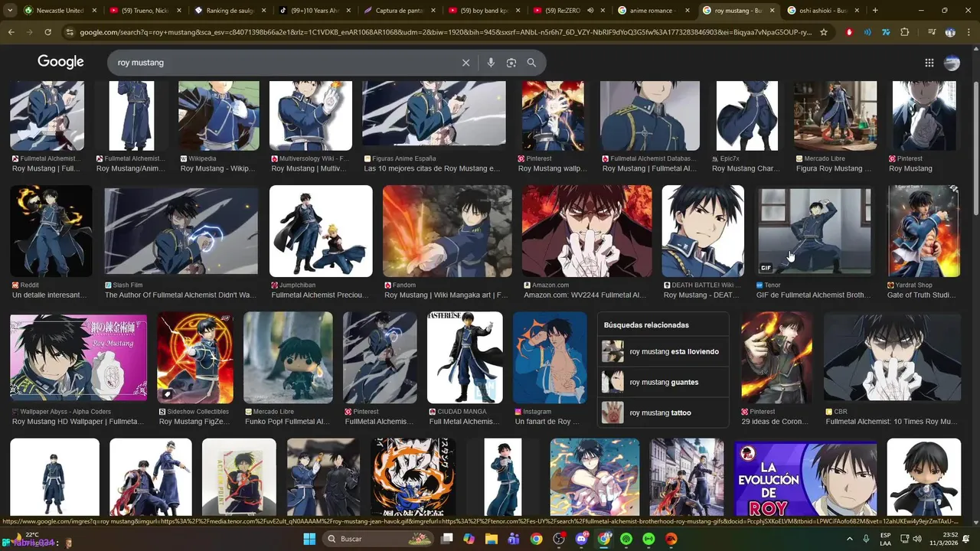Screen dimensions: 980x551
Task: Open Copilot from taskbar
Action: click(x=469, y=539)
